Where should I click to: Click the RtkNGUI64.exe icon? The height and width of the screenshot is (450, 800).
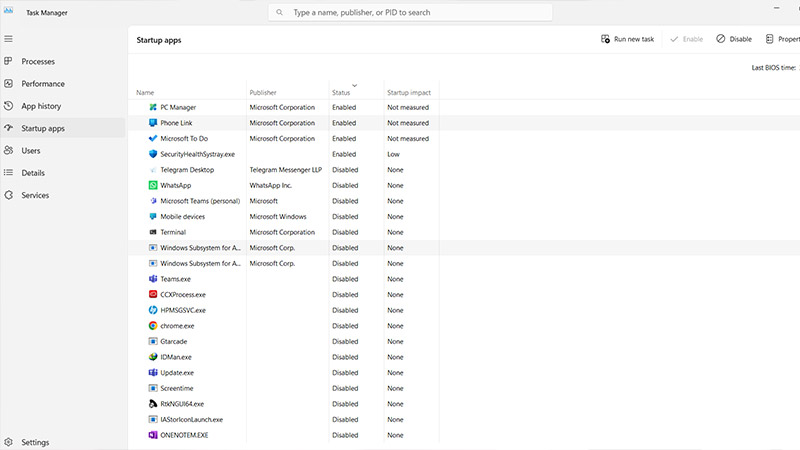click(x=153, y=404)
